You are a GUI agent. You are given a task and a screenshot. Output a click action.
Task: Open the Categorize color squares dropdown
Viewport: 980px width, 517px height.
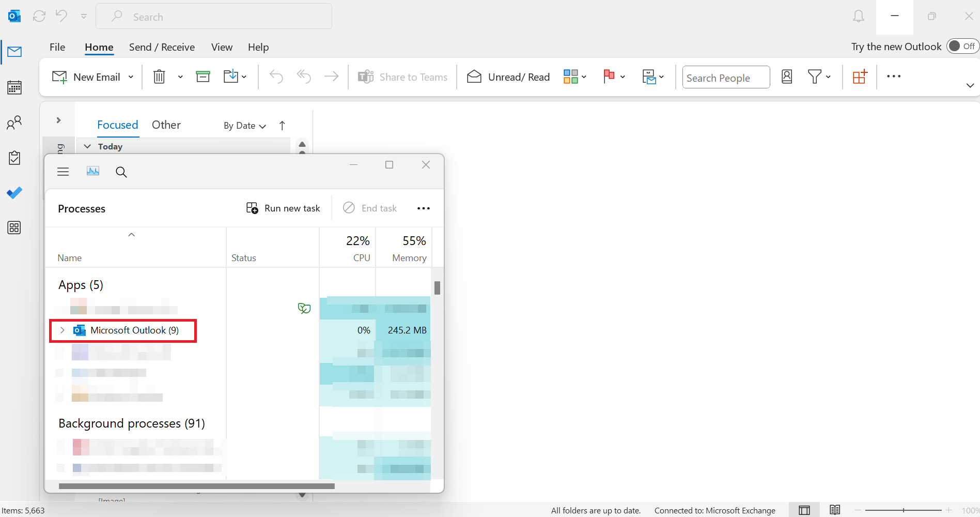(575, 77)
